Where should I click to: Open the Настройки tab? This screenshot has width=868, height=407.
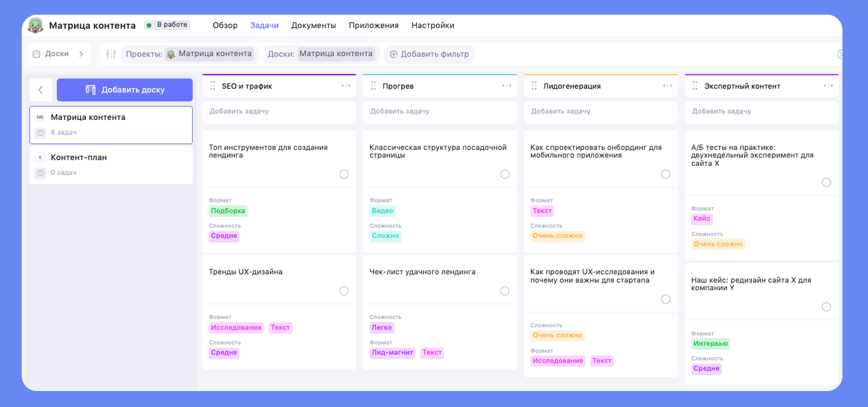pyautogui.click(x=433, y=26)
